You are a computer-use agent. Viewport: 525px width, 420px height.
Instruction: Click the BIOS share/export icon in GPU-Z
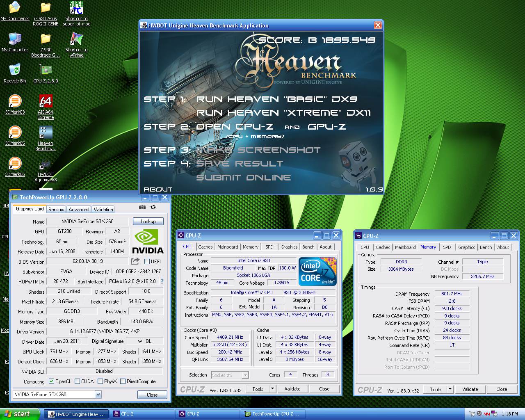135,261
